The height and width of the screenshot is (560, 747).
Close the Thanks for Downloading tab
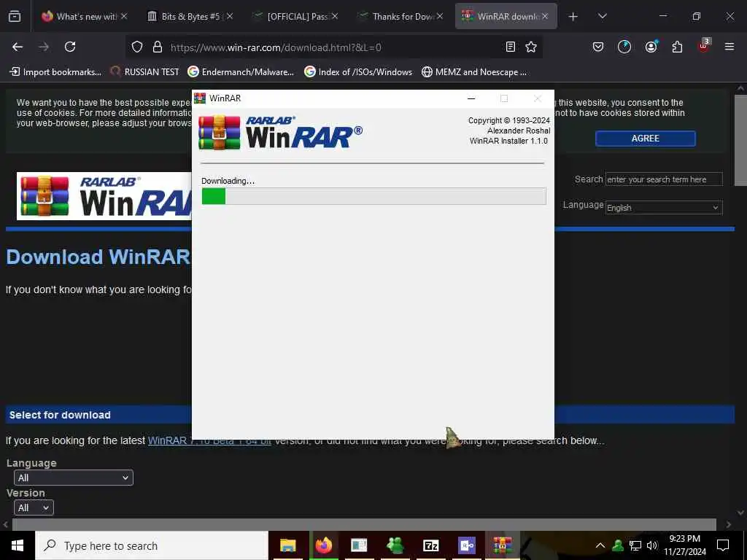[x=440, y=16]
